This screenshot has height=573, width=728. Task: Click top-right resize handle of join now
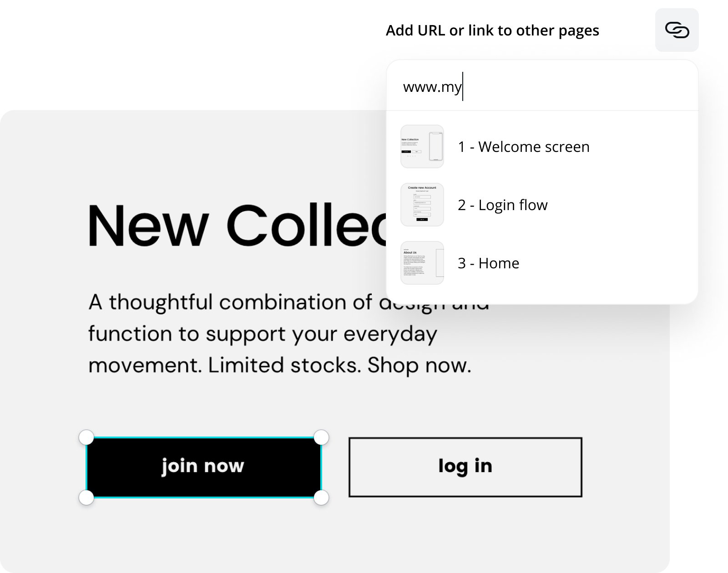321,437
